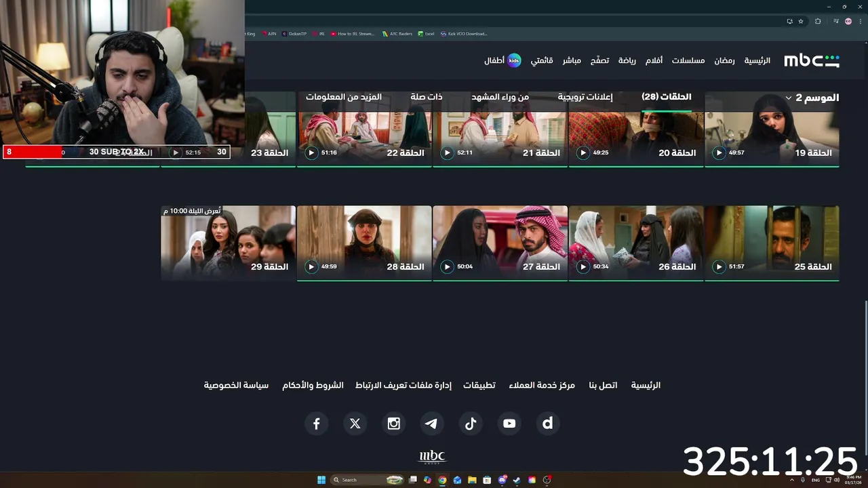Screen dimensions: 868x488
Task: Open the Instagram social icon
Action: point(393,424)
